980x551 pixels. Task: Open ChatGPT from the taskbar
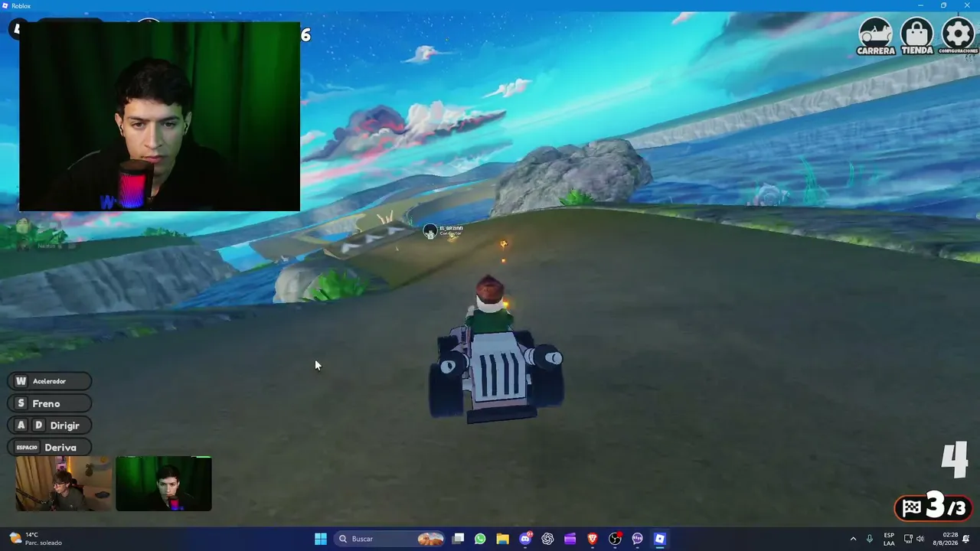pyautogui.click(x=547, y=539)
